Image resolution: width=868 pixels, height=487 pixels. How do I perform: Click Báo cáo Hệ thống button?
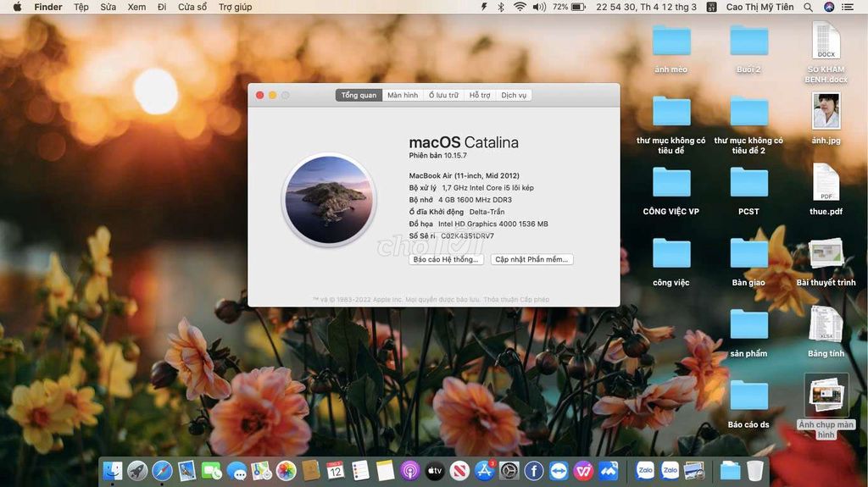pyautogui.click(x=446, y=259)
